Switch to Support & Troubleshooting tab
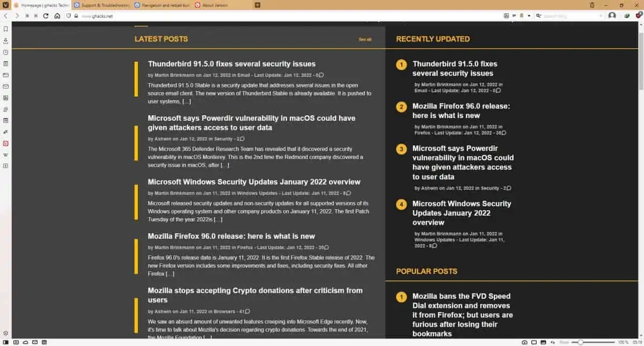644x346 pixels. click(101, 5)
